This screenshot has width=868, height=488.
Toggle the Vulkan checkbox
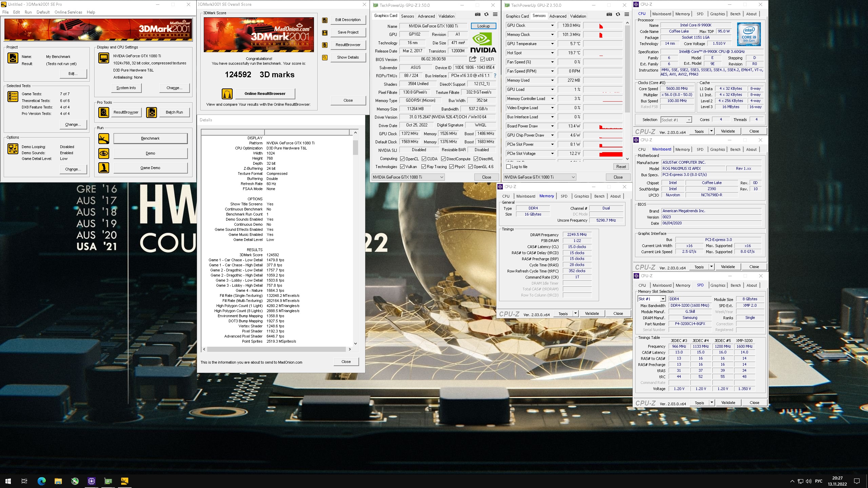click(x=402, y=166)
